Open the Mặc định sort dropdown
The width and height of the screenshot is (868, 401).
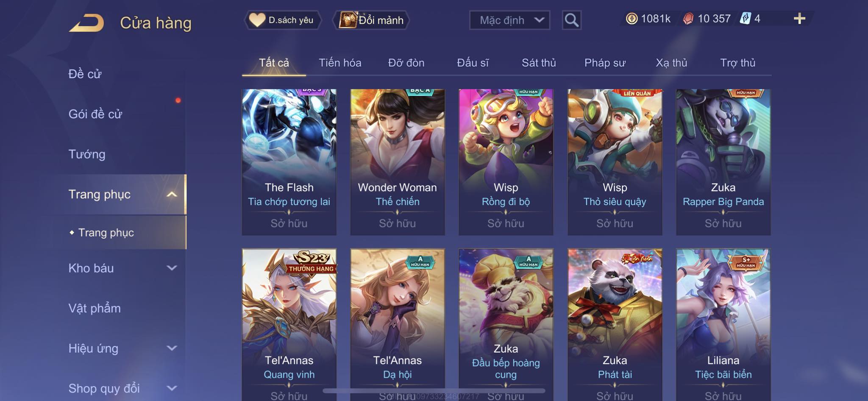coord(509,20)
